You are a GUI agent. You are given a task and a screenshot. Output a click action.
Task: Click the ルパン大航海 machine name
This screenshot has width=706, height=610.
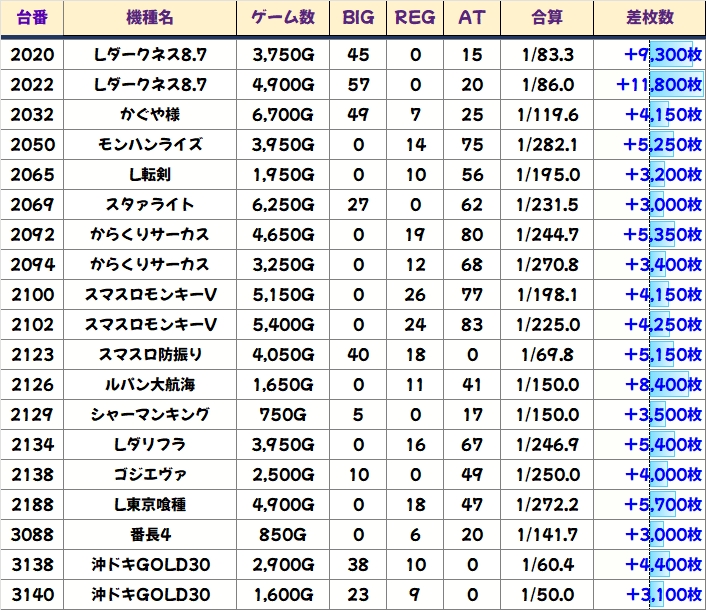coord(150,384)
